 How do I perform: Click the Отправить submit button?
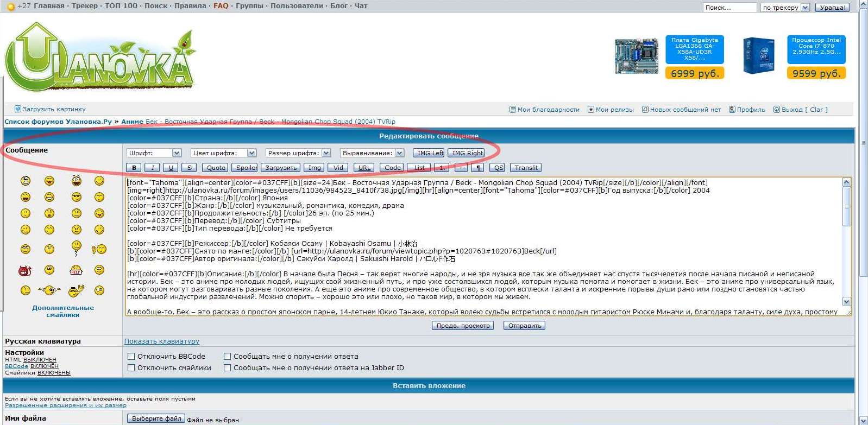(525, 326)
